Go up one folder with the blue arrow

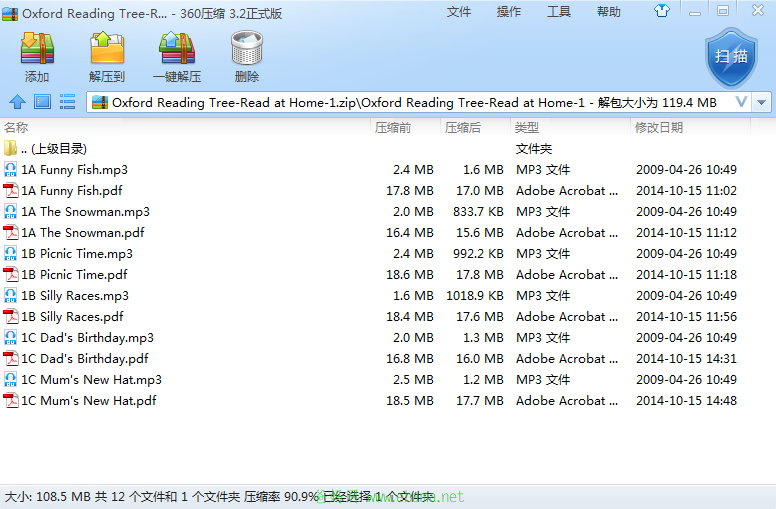pos(17,102)
